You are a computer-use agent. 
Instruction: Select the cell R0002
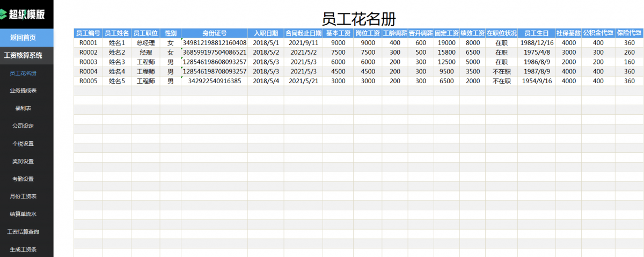point(88,53)
